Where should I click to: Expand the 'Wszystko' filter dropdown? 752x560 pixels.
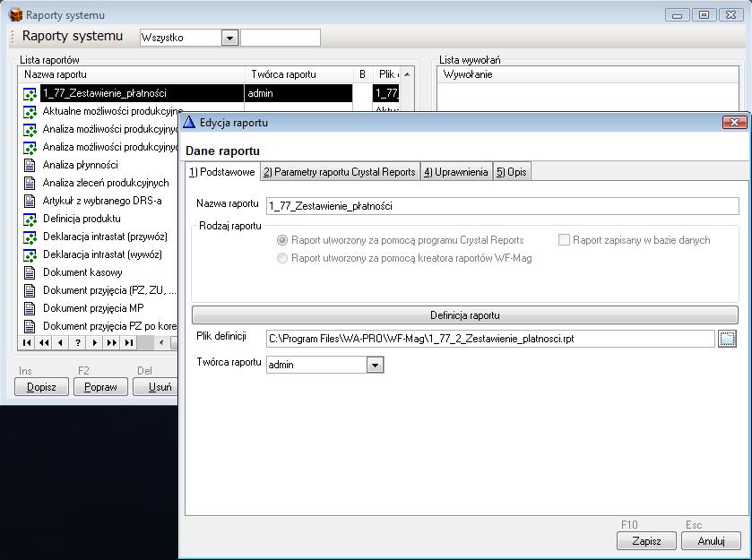click(x=229, y=38)
